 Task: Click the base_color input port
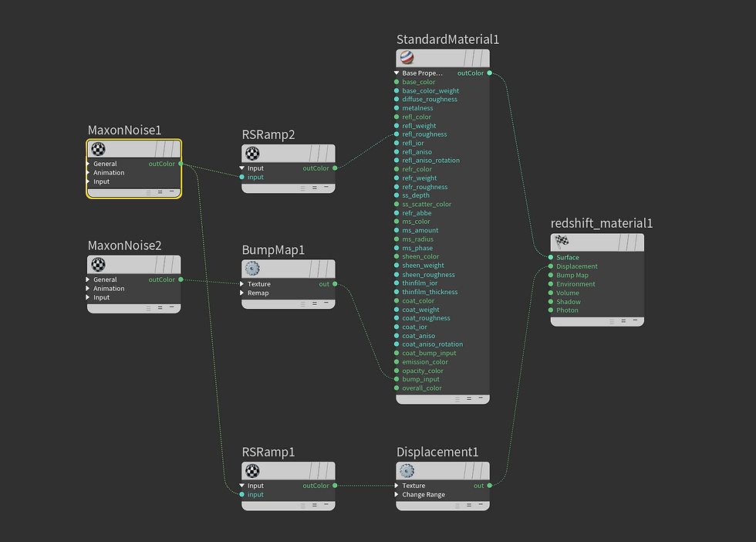pos(397,82)
